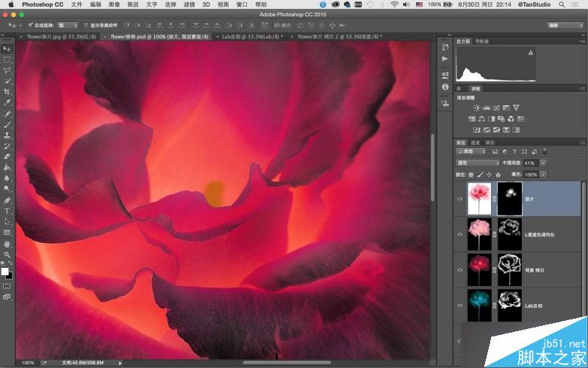Select the Blur tool
This screenshot has height=368, width=588.
[7, 178]
